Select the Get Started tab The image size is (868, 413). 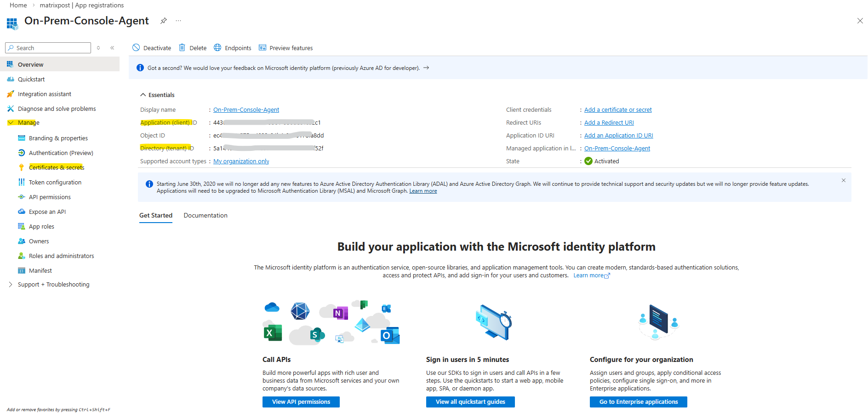[x=156, y=216]
